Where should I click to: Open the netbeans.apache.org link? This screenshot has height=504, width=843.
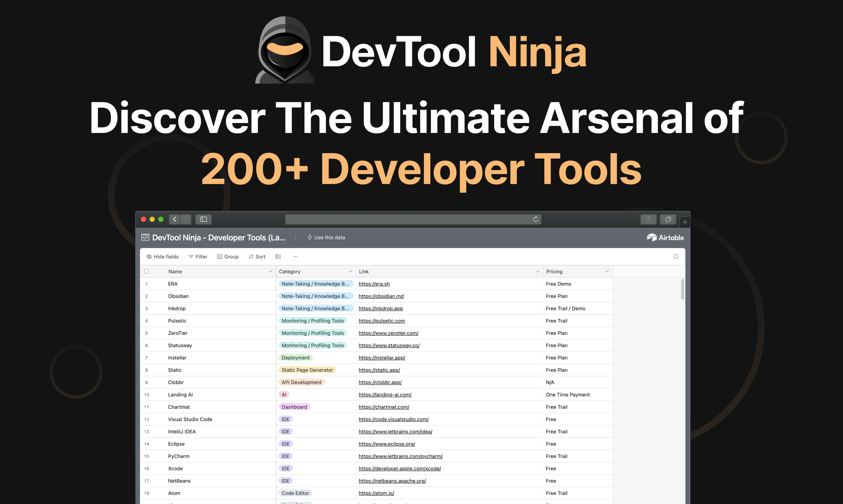[392, 480]
